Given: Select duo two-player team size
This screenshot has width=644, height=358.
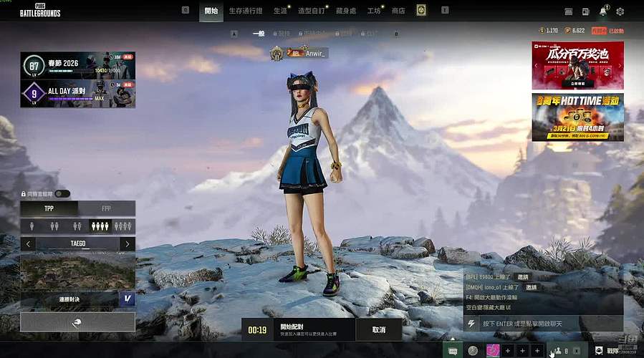Looking at the screenshot, I should (54, 226).
